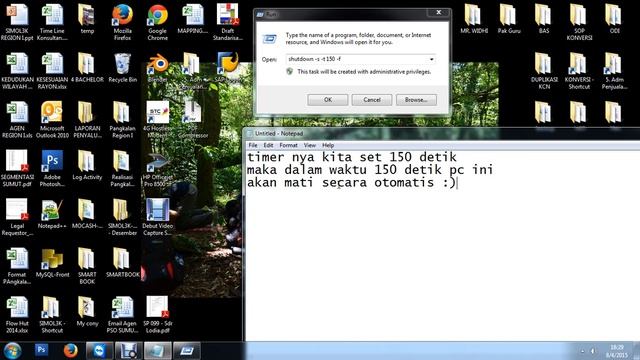Open the SMART BOOK folder

[x=87, y=266]
